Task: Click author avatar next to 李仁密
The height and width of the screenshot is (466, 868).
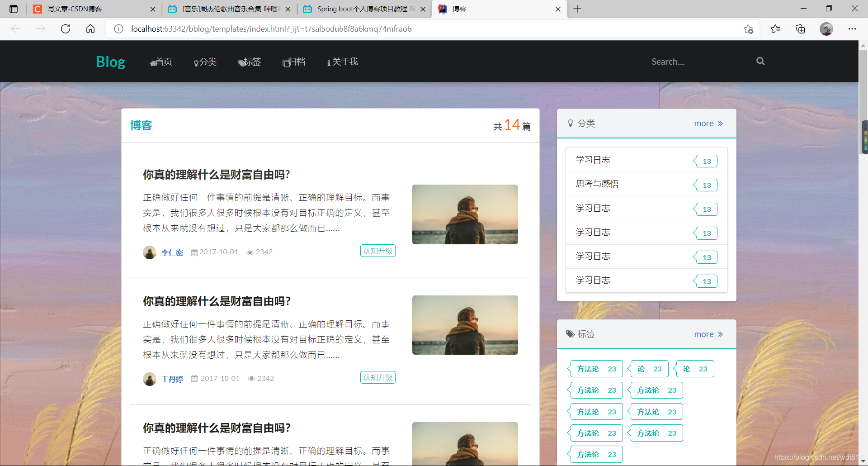Action: point(150,252)
